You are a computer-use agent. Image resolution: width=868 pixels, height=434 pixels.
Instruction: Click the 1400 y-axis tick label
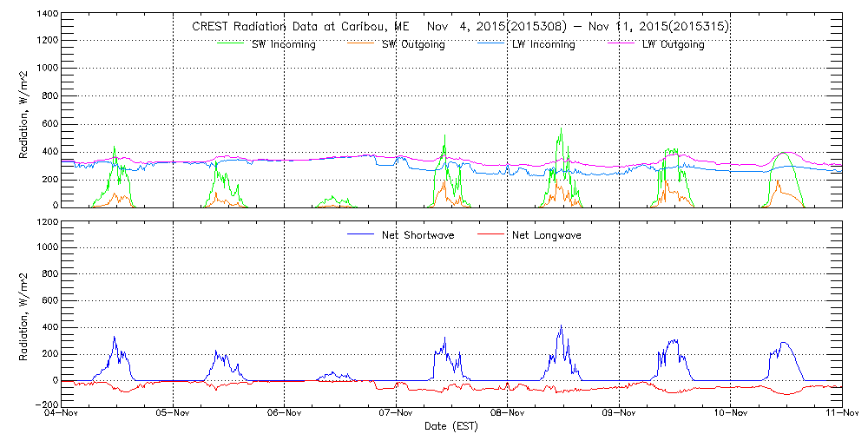tap(46, 15)
